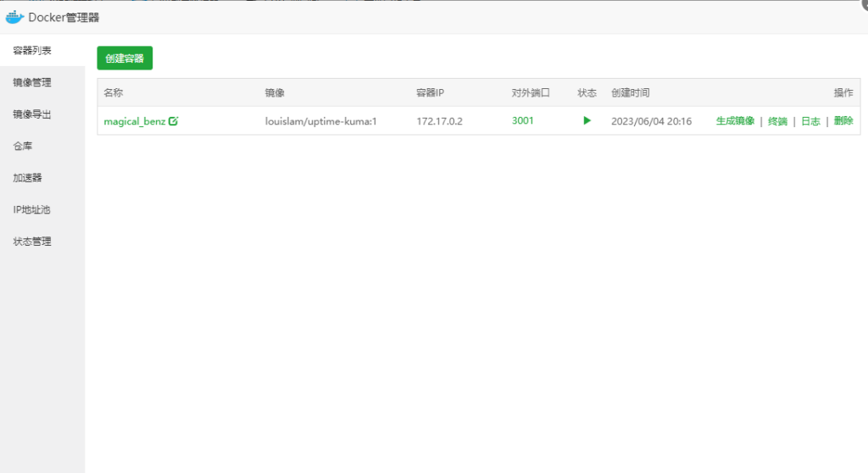View 日志 of the magical_benz container
This screenshot has height=473, width=868.
point(810,121)
